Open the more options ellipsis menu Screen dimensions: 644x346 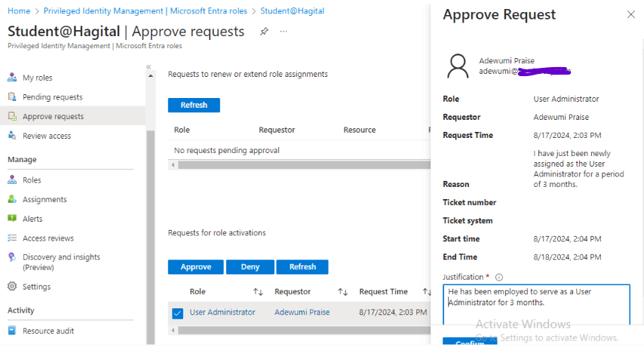(284, 32)
